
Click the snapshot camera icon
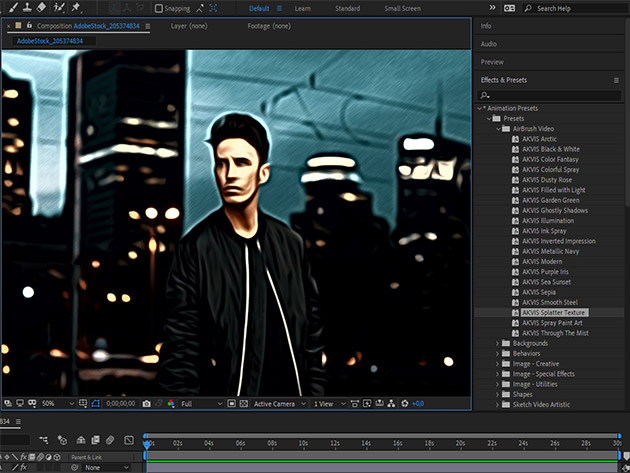pyautogui.click(x=146, y=403)
